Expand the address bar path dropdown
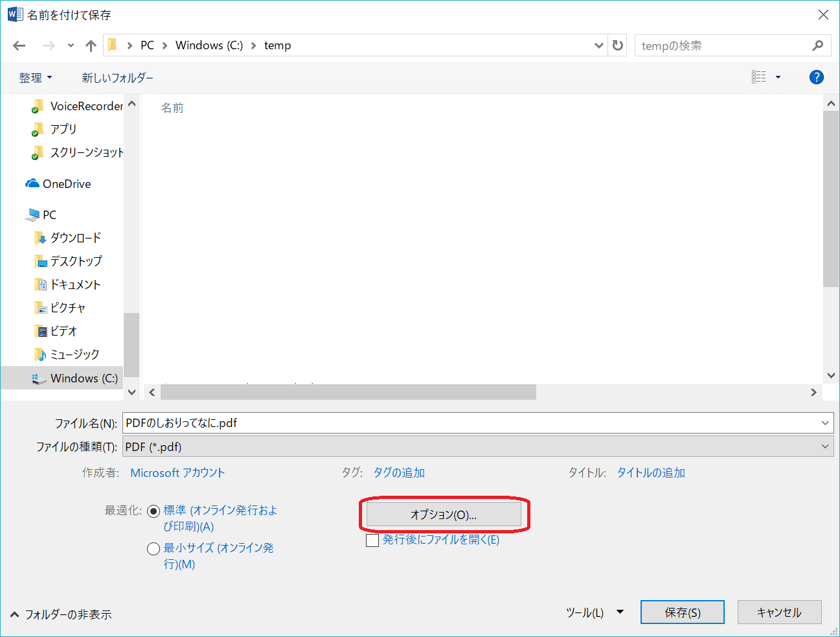The height and width of the screenshot is (637, 840). tap(598, 45)
